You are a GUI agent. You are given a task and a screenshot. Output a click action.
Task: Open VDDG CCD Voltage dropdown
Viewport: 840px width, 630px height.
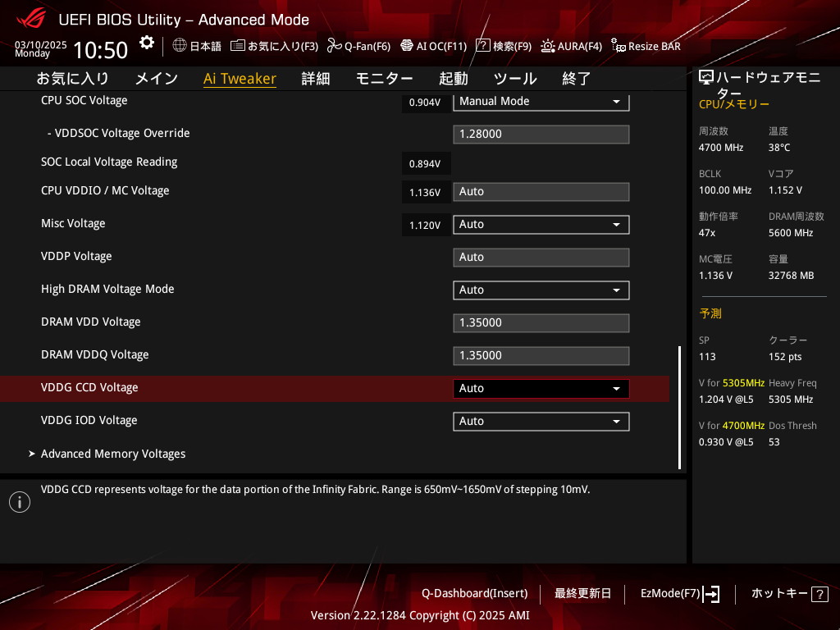tap(541, 388)
